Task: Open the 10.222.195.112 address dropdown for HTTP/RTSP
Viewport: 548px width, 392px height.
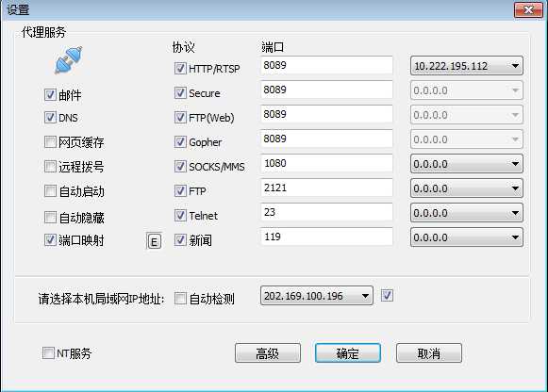Action: tap(467, 66)
